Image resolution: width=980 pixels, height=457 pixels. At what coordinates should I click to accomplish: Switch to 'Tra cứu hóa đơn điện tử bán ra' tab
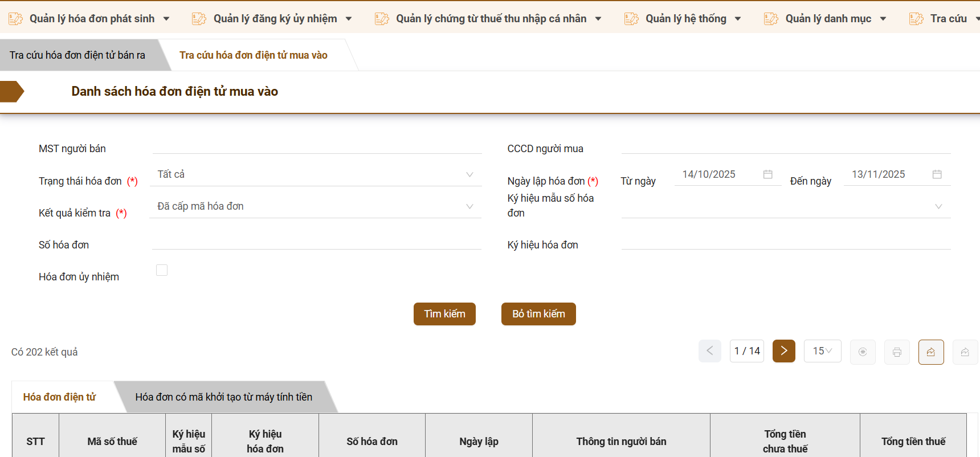[x=77, y=55]
